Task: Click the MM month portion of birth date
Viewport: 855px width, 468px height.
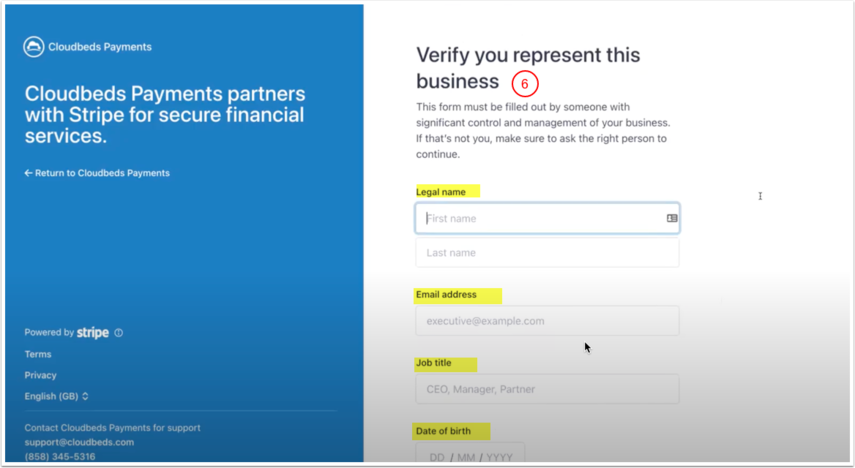Action: [468, 457]
